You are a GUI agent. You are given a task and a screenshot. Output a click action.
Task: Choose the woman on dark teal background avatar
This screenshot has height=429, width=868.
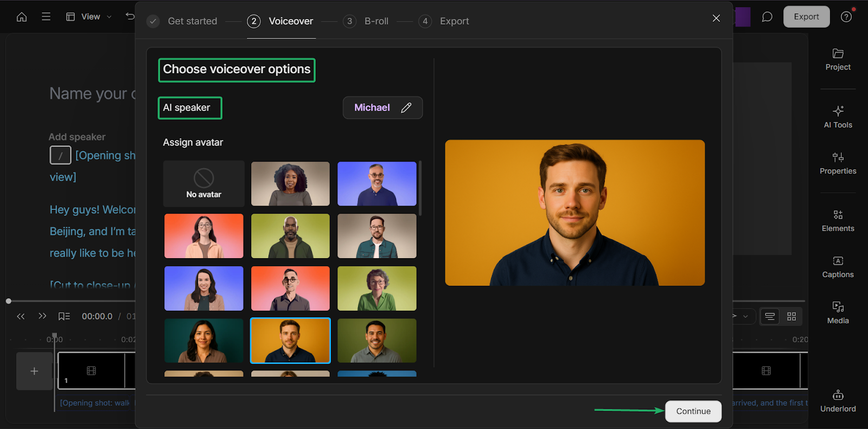pyautogui.click(x=204, y=341)
